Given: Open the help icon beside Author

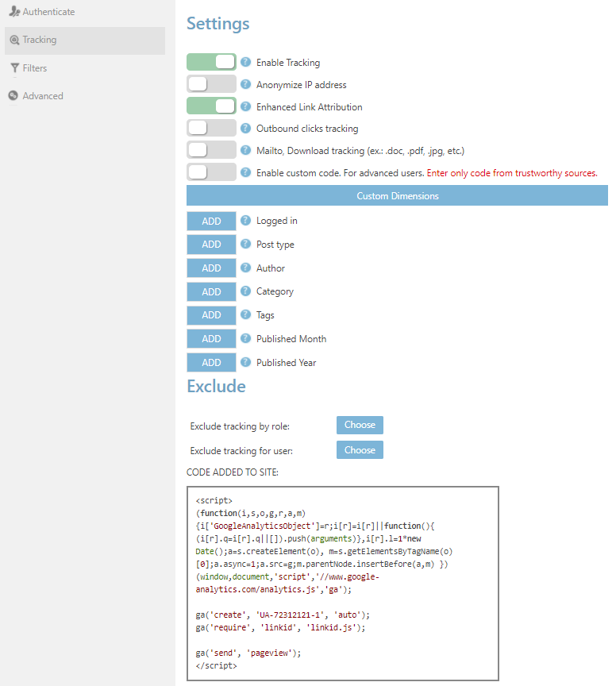Looking at the screenshot, I should pos(246,268).
